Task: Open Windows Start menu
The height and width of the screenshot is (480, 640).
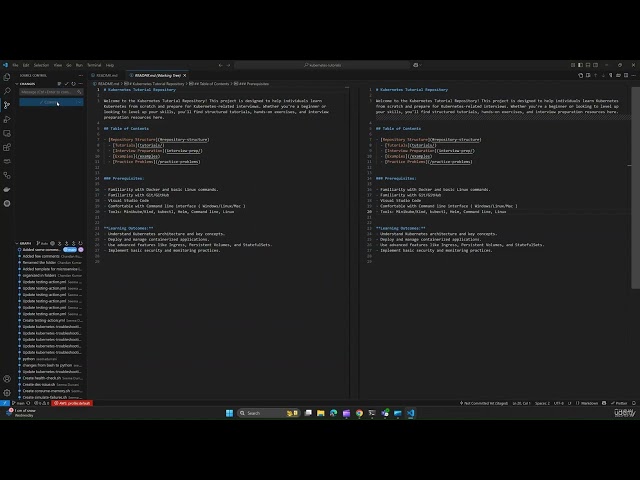Action: point(229,413)
